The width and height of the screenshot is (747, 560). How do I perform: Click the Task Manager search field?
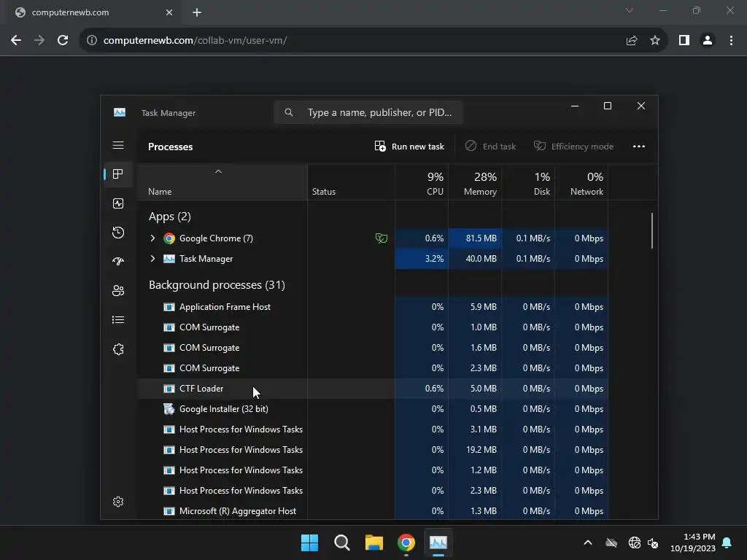coord(368,112)
